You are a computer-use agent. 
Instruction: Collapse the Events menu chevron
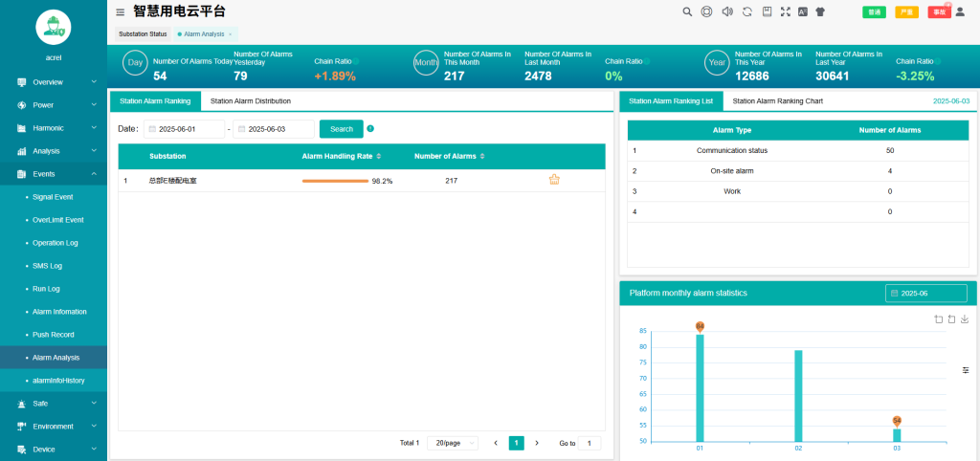(94, 174)
